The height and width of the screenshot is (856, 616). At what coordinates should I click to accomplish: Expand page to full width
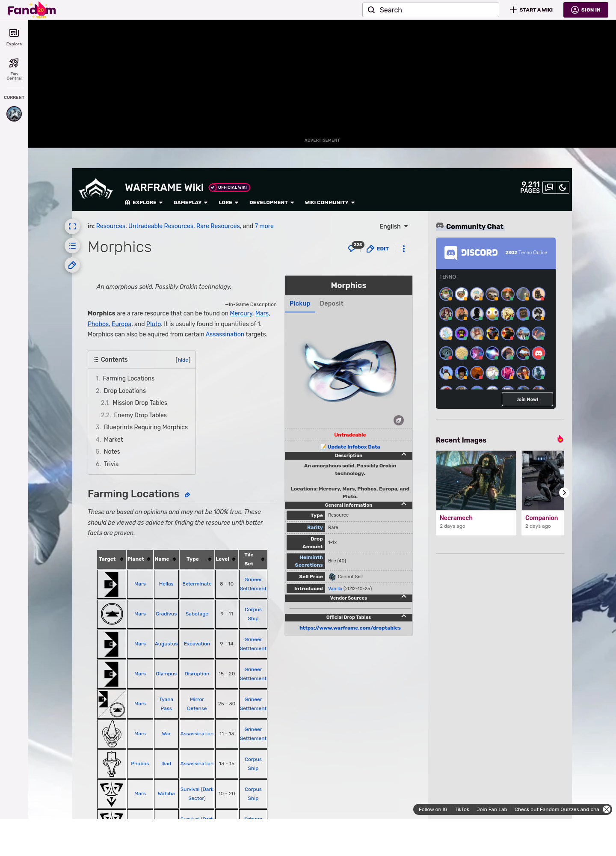(x=72, y=226)
